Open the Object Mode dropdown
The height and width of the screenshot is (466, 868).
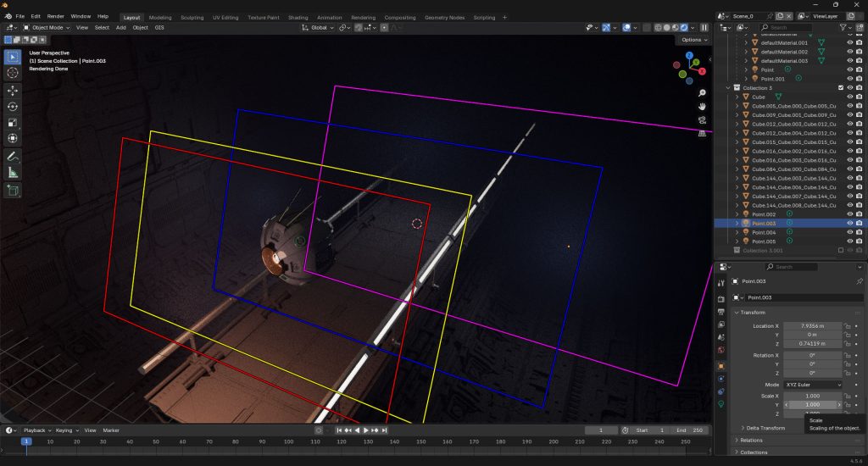click(47, 28)
